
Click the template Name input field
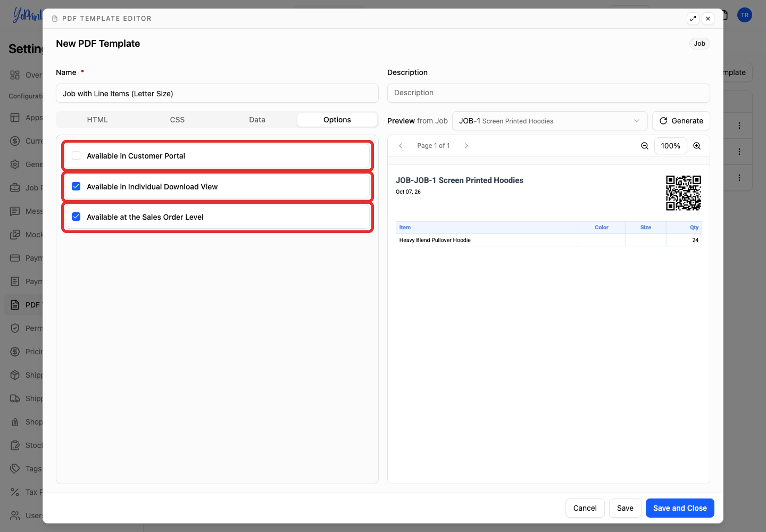click(x=217, y=93)
